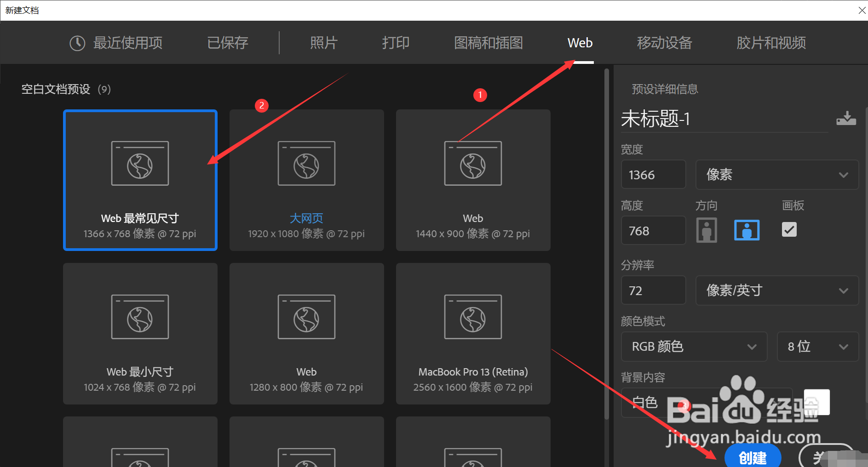Choose the Web 1280 x 800 preset
This screenshot has width=868, height=467.
tap(307, 334)
